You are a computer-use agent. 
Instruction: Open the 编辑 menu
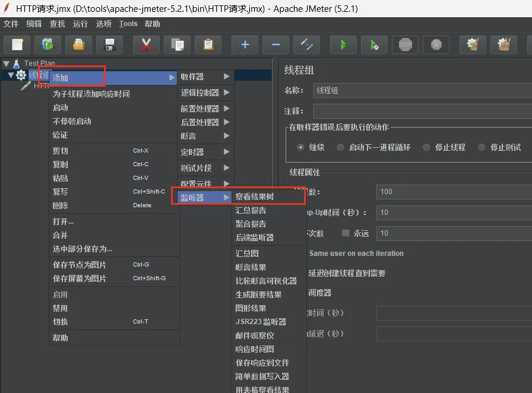tap(34, 24)
